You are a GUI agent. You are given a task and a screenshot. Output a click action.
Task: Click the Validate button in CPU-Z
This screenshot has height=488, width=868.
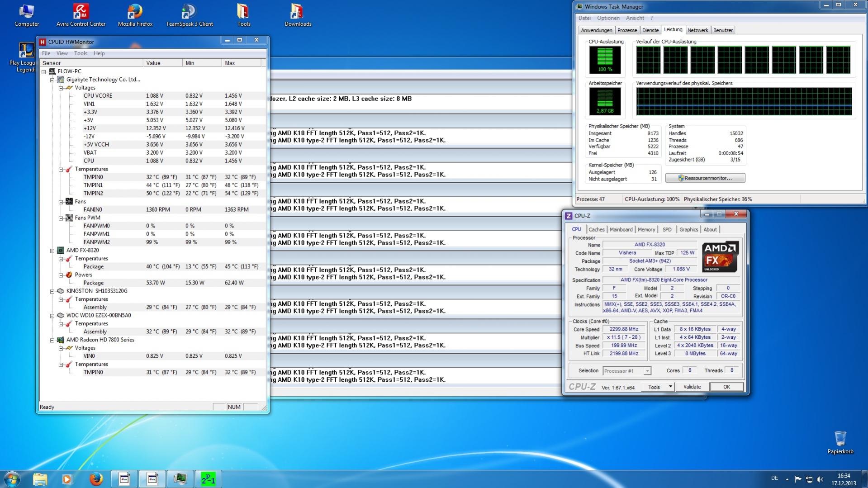coord(692,387)
